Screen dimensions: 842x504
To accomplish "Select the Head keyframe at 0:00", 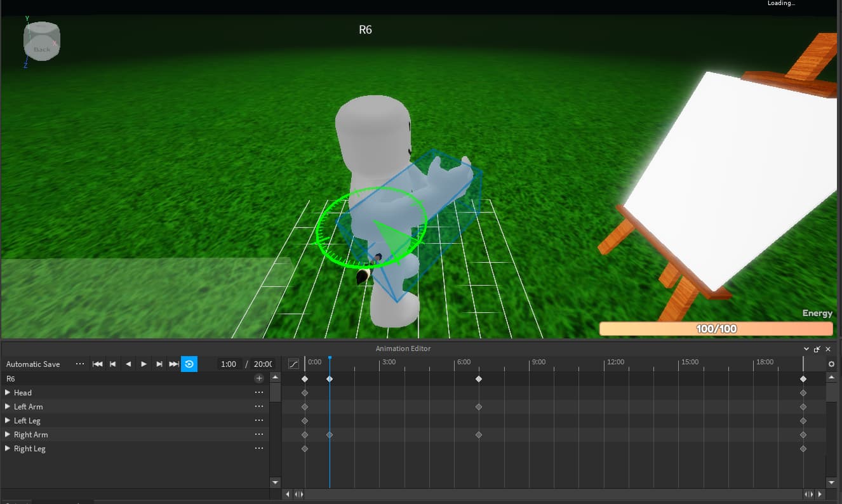I will point(305,393).
